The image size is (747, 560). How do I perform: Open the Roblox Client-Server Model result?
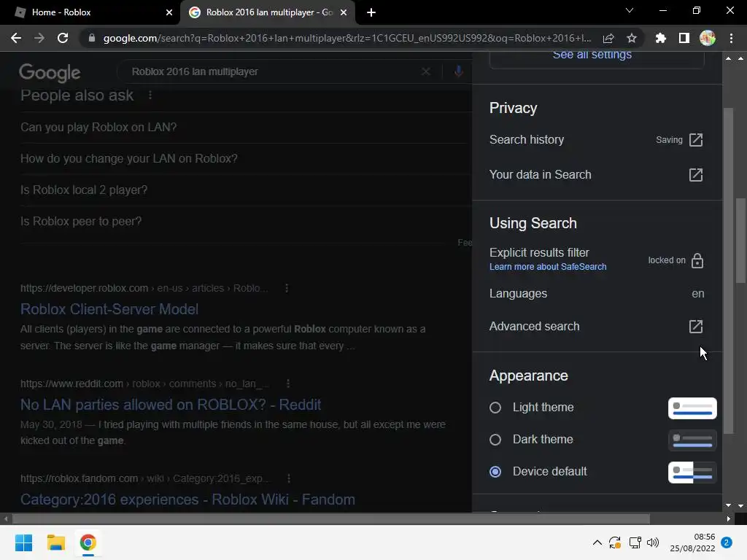pos(109,309)
